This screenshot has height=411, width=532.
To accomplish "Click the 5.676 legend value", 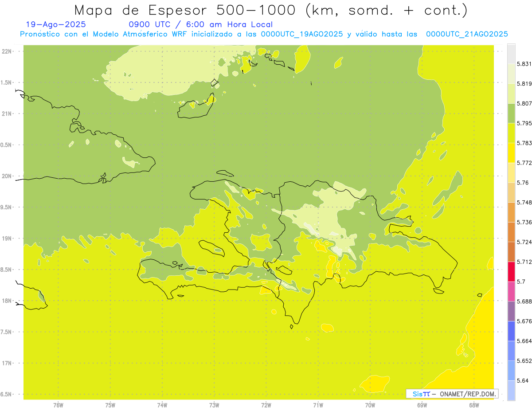I will [x=524, y=321].
